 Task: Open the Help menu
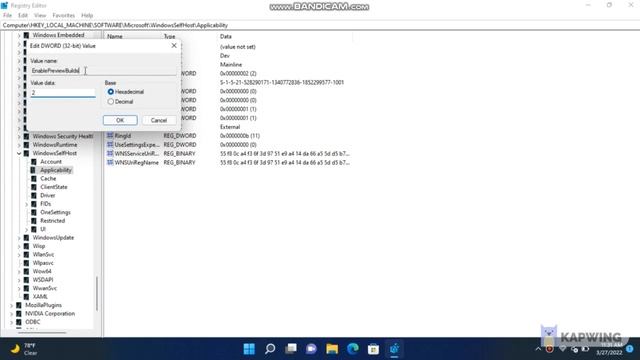pos(87,16)
